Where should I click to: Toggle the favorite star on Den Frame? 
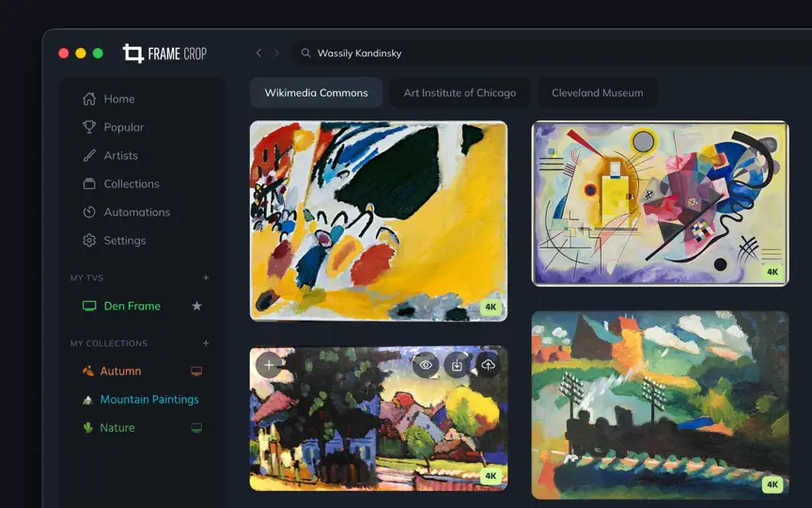196,306
